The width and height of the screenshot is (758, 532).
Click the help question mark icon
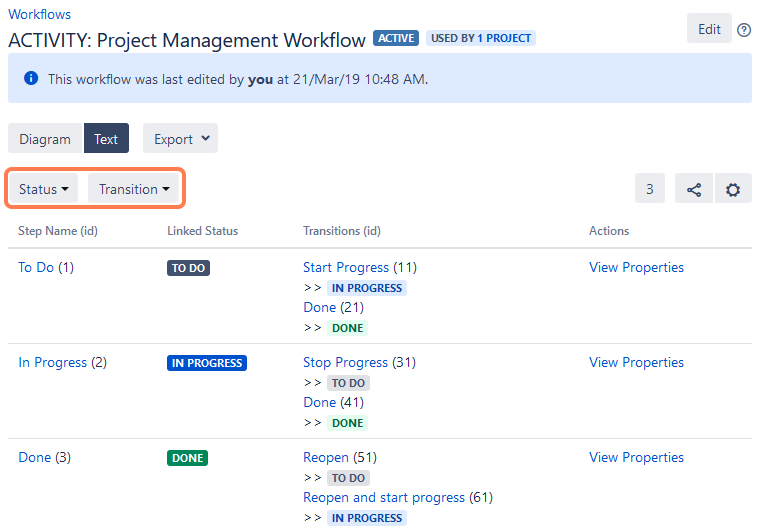(744, 30)
